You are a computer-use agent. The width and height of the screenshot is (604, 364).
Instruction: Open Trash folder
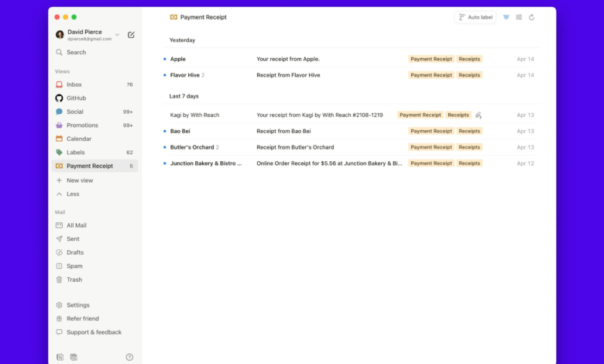[94, 280]
